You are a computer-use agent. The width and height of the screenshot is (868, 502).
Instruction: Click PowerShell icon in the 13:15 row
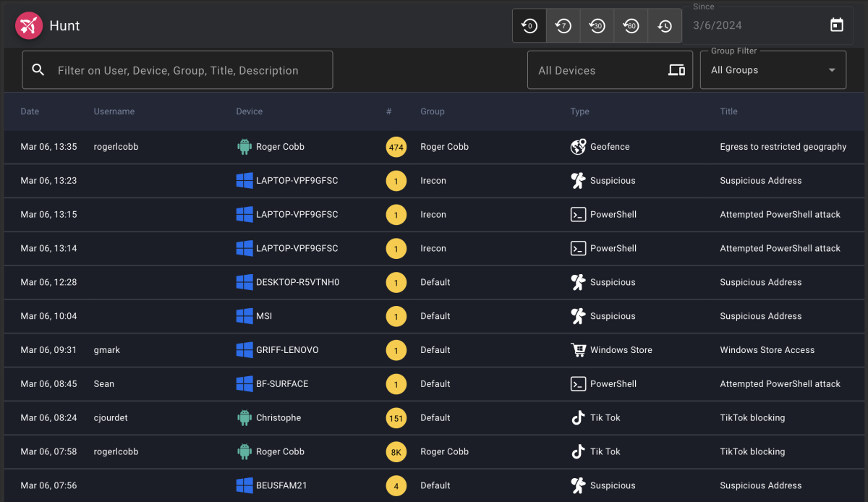tap(578, 214)
